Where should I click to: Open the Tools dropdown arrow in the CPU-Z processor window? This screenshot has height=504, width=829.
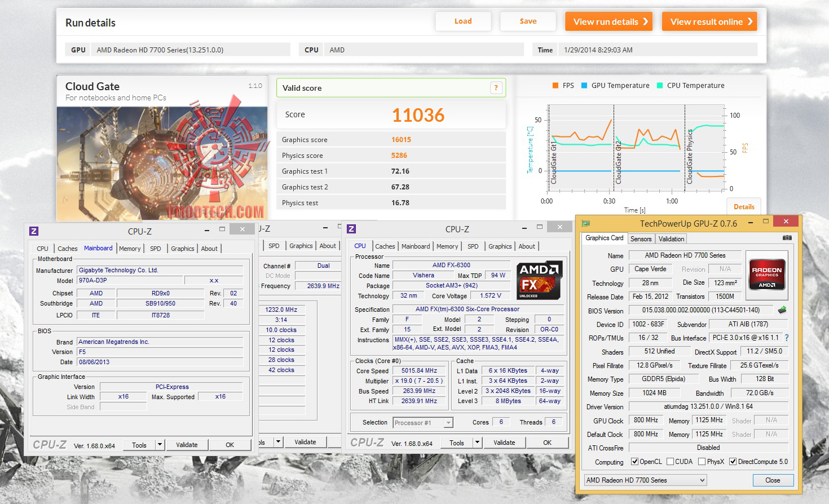click(x=477, y=443)
